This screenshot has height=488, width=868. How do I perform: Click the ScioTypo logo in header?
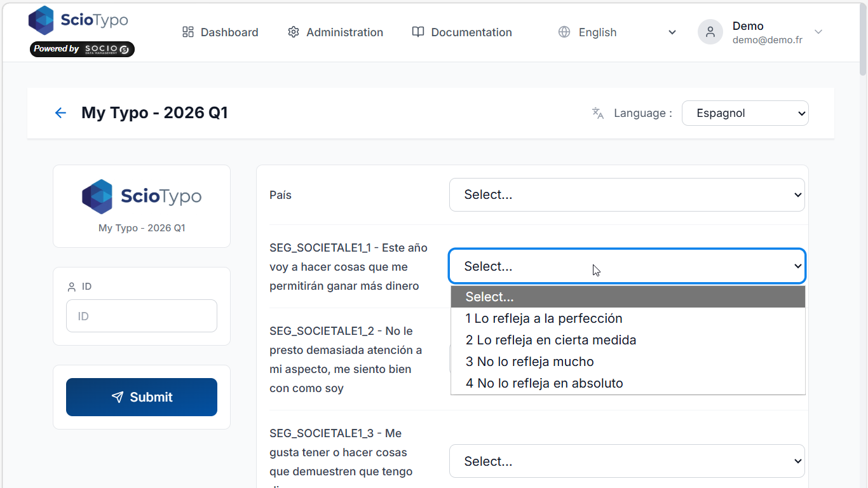tap(78, 20)
